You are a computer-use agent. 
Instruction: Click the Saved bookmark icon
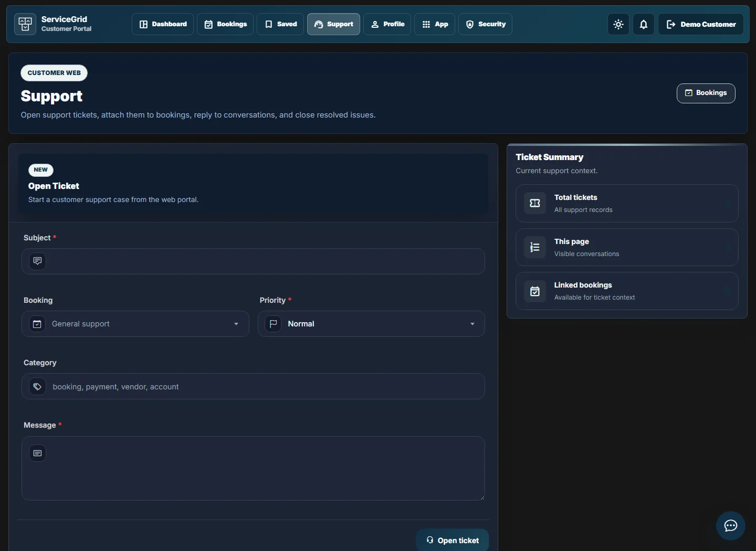click(269, 24)
